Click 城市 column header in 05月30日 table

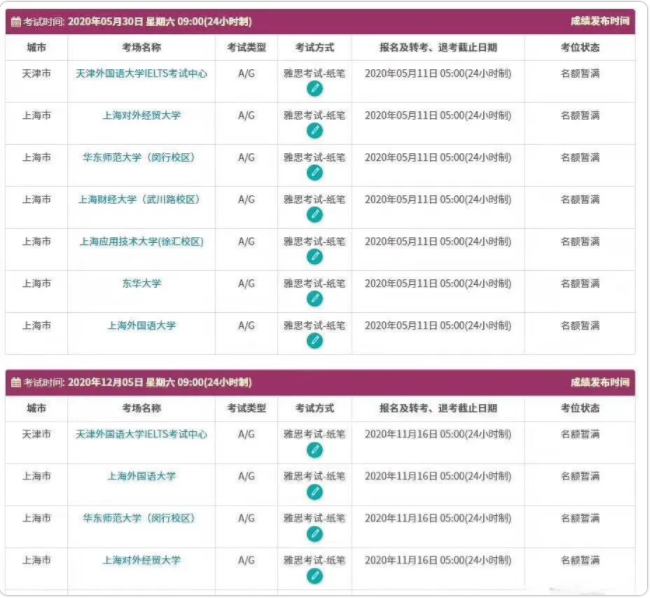pos(36,48)
